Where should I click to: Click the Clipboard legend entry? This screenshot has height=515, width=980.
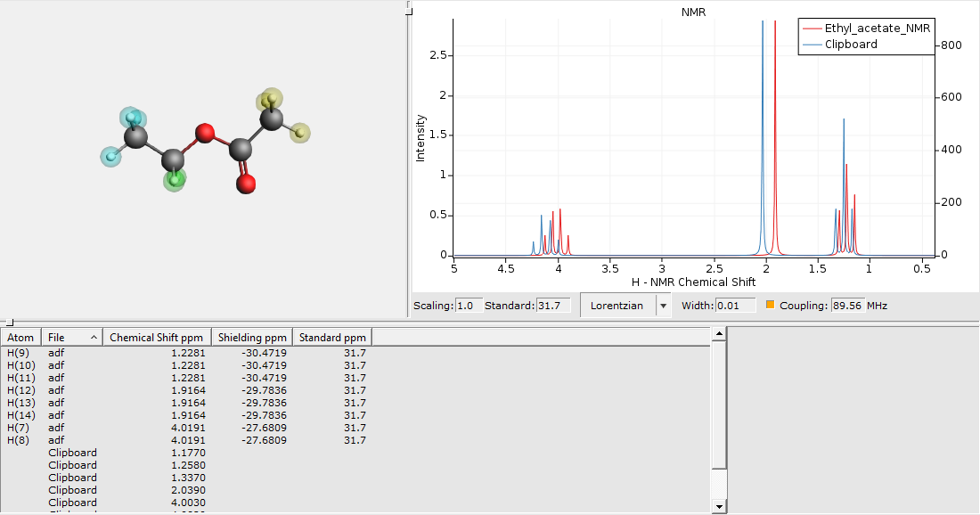point(840,45)
